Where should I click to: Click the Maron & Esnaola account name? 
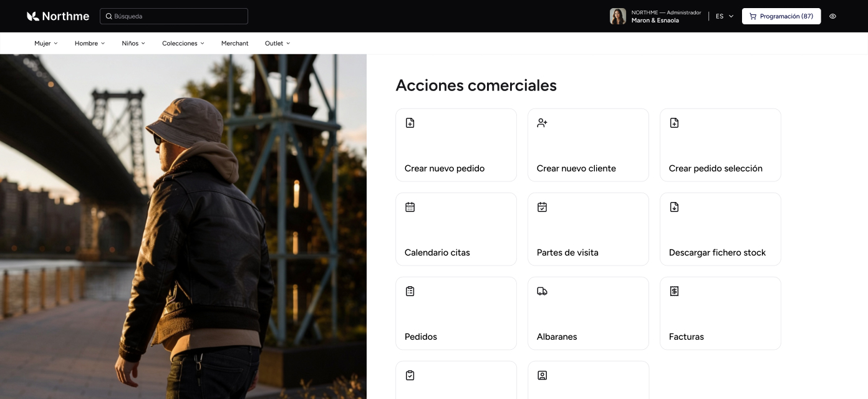655,21
